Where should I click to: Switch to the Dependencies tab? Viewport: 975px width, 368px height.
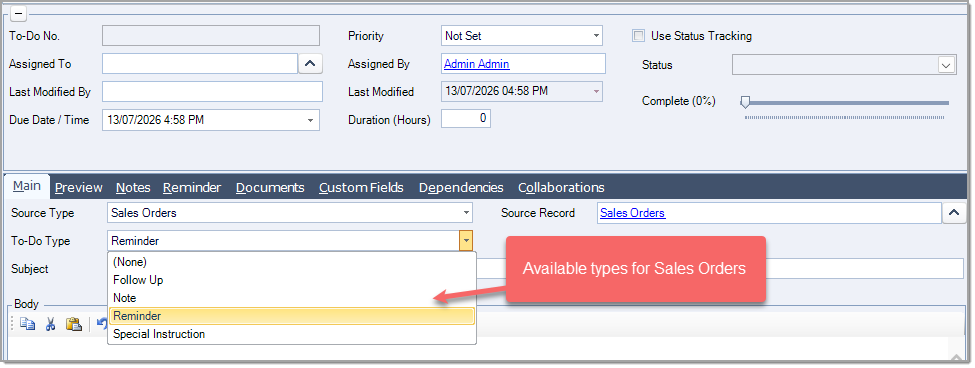coord(461,187)
